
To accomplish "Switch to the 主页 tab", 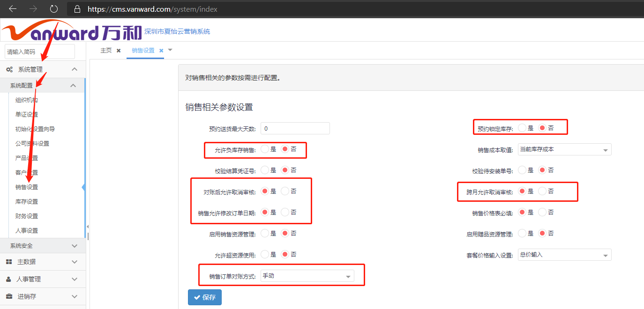I will [106, 51].
